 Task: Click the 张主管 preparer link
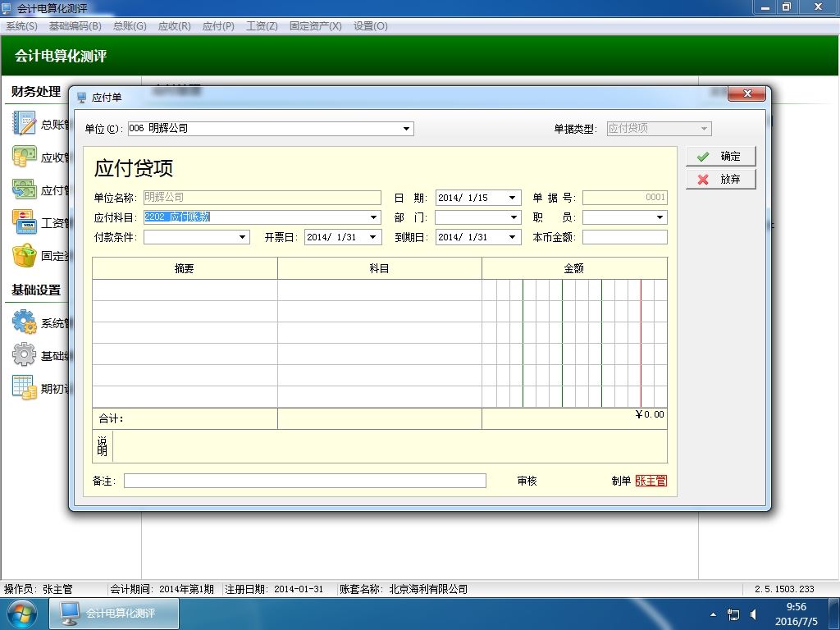click(x=651, y=481)
